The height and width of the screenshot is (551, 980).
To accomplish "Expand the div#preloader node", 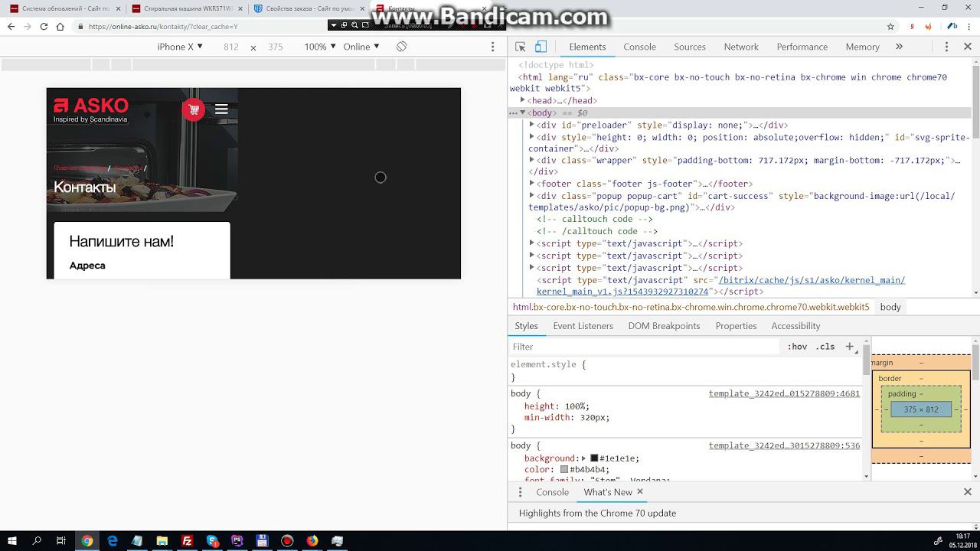I will 532,125.
